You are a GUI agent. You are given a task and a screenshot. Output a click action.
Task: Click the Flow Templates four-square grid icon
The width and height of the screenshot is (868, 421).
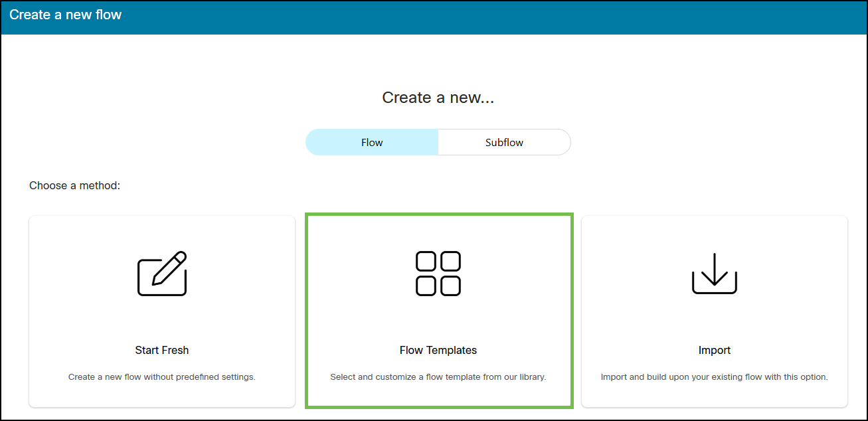click(438, 274)
